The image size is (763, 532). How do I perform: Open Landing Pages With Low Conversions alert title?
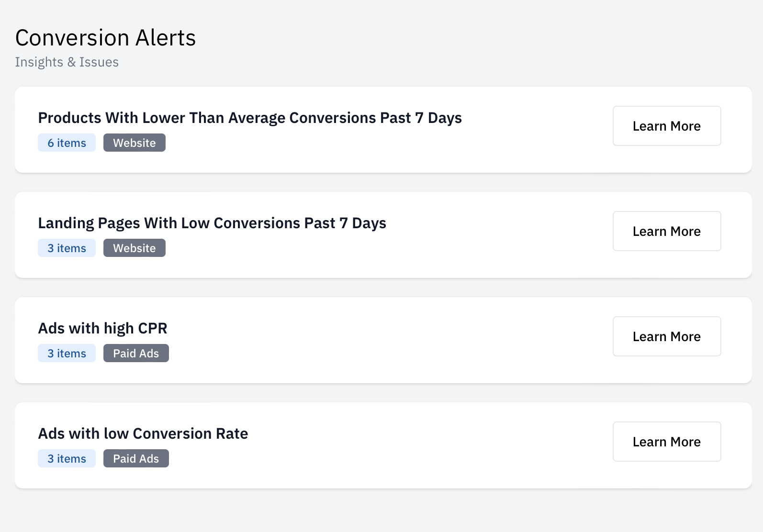(x=212, y=223)
